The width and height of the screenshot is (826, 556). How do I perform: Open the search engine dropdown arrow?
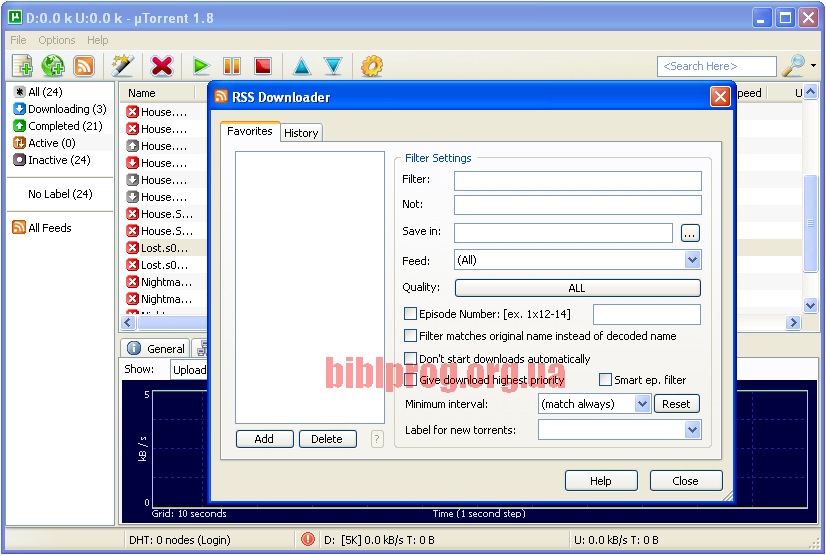[814, 65]
